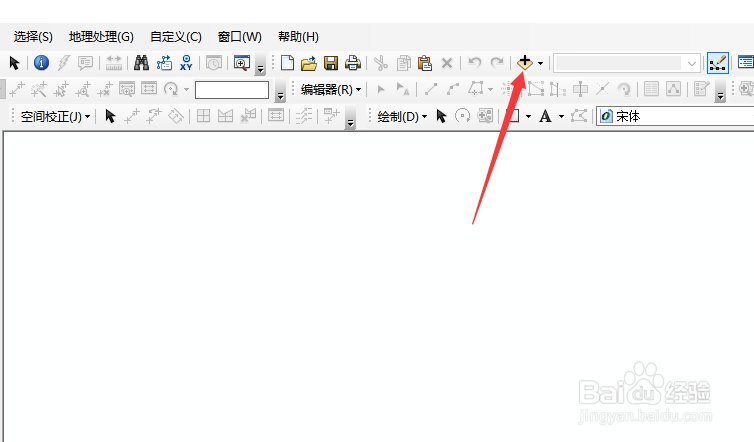The image size is (754, 442).
Task: Open the Time Slider window
Action: click(x=214, y=63)
